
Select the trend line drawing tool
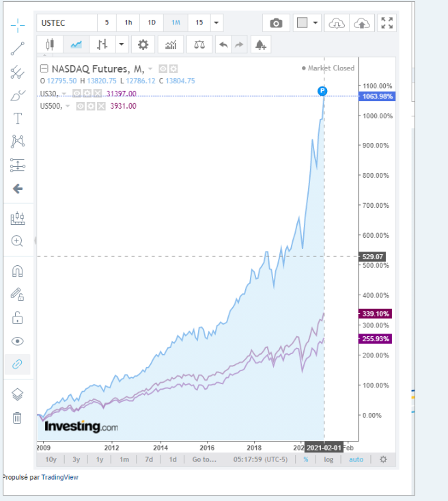point(18,48)
